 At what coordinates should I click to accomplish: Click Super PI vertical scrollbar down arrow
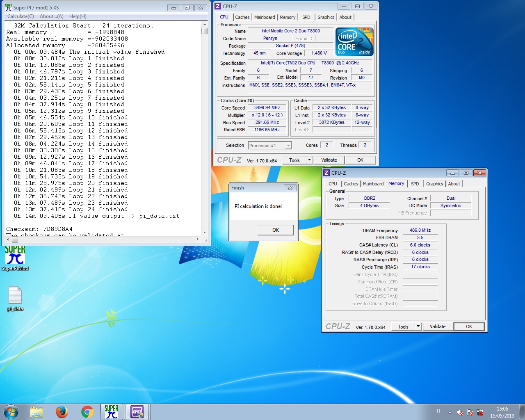click(x=205, y=232)
